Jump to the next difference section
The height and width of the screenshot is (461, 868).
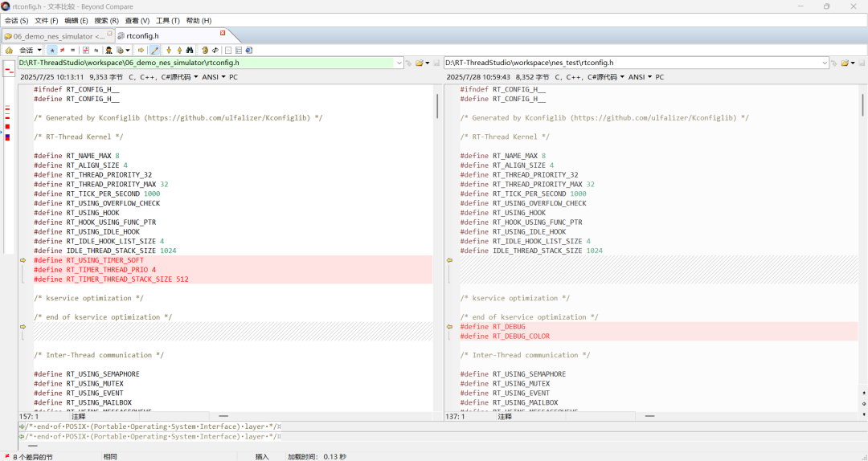[169, 50]
